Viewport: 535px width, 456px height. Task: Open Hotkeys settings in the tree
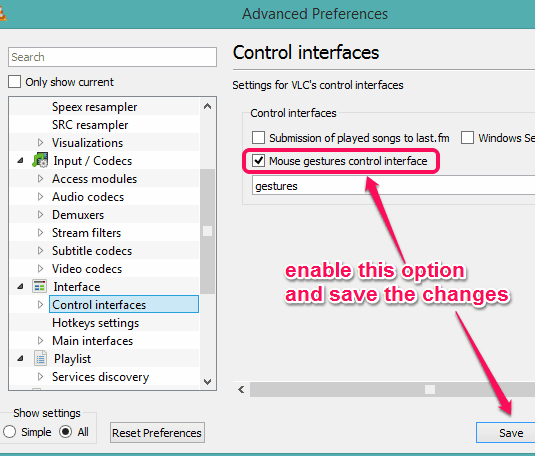96,323
